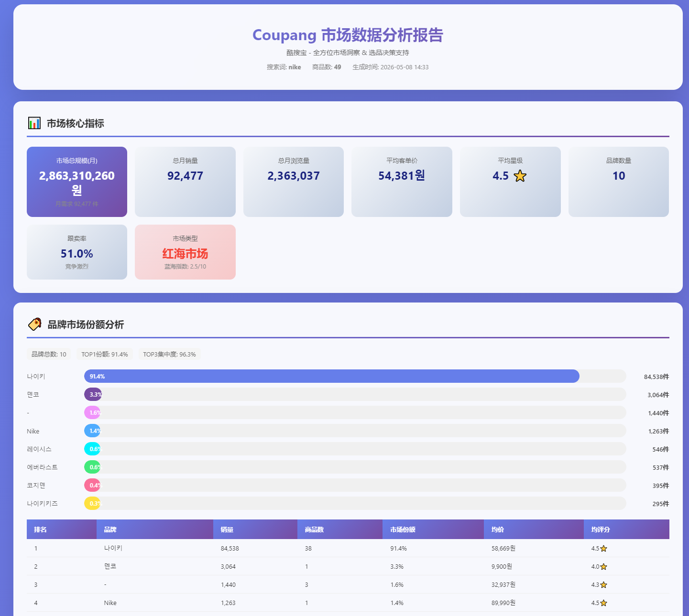Click the 1,440件 count beside the bars
This screenshot has width=689, height=616.
tap(658, 413)
